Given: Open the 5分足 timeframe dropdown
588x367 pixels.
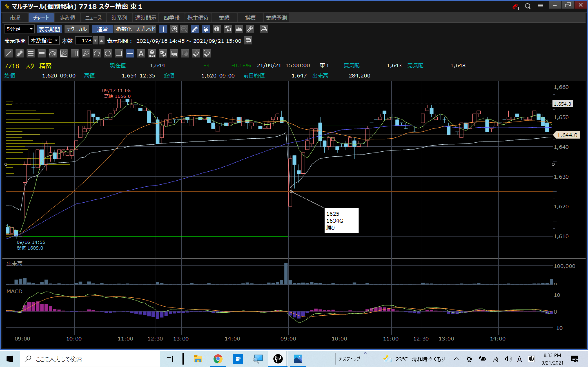Looking at the screenshot, I should [19, 29].
